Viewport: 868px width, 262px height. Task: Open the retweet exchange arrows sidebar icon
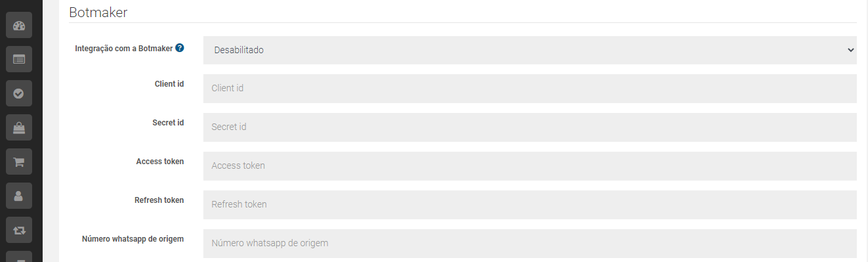pos(19,229)
